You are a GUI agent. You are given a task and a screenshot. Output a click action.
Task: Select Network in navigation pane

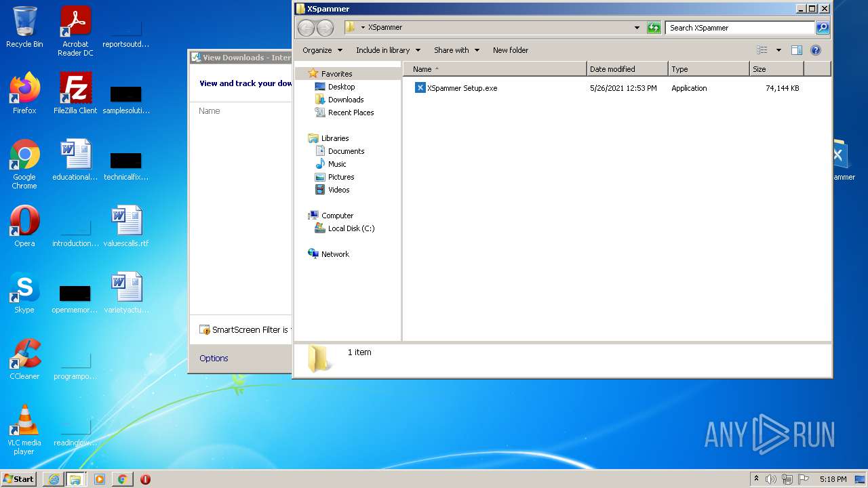pos(335,254)
